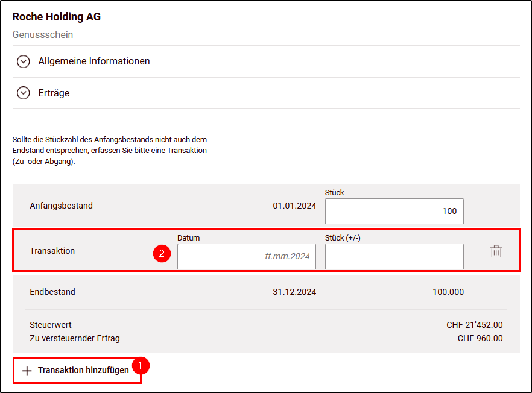Select the Roche Holding AG heading
This screenshot has width=532, height=393.
point(57,17)
